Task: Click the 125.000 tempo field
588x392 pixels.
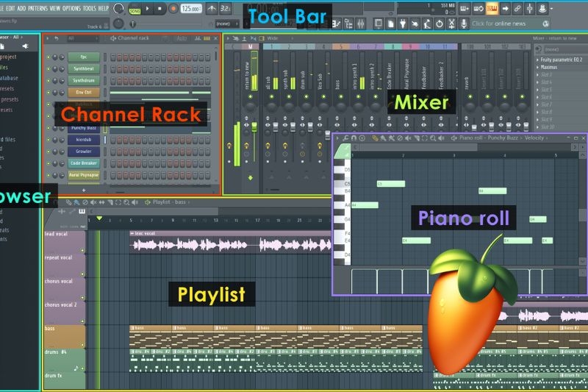Action: click(x=191, y=8)
